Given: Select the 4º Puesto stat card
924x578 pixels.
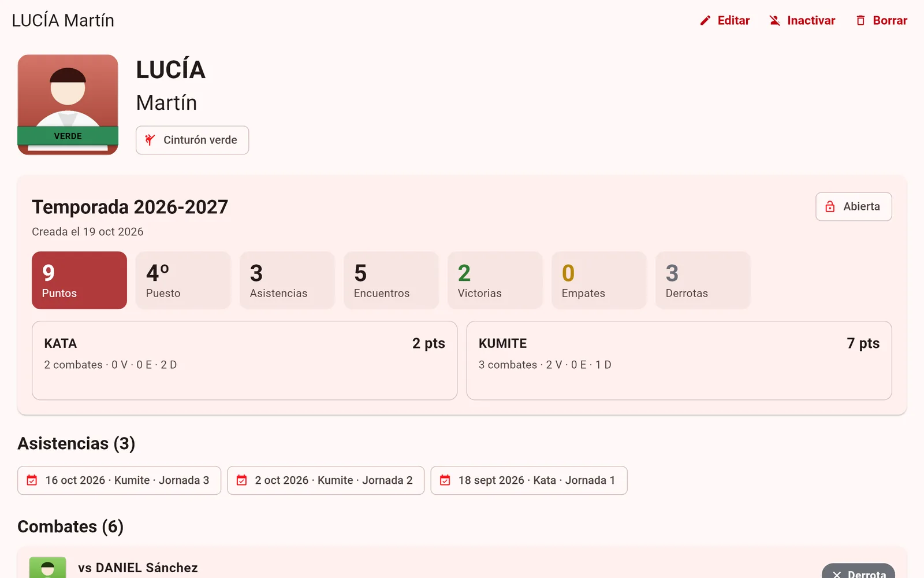Looking at the screenshot, I should (183, 280).
